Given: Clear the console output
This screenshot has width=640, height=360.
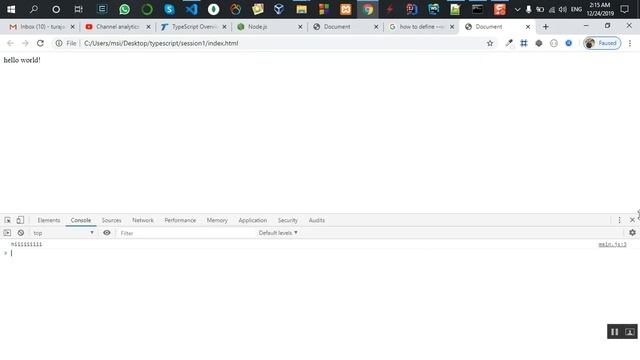Looking at the screenshot, I should (20, 233).
